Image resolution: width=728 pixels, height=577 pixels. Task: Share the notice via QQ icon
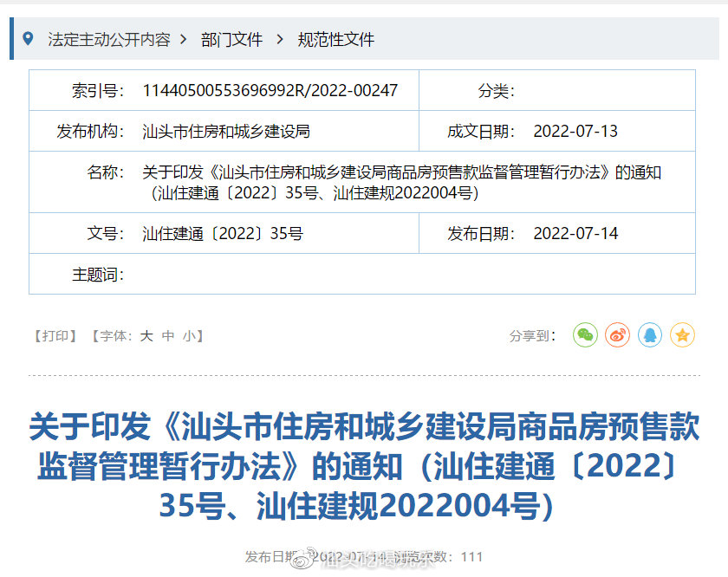(650, 334)
